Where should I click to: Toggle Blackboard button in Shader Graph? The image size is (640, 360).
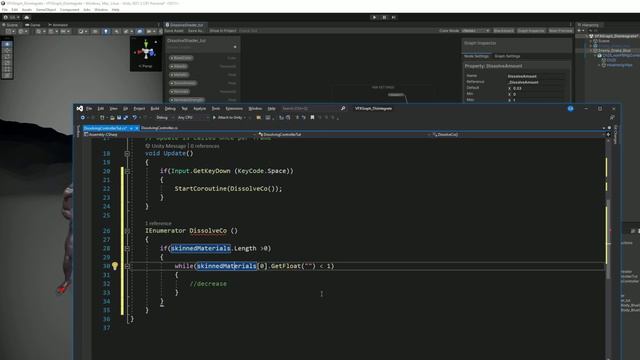(504, 31)
